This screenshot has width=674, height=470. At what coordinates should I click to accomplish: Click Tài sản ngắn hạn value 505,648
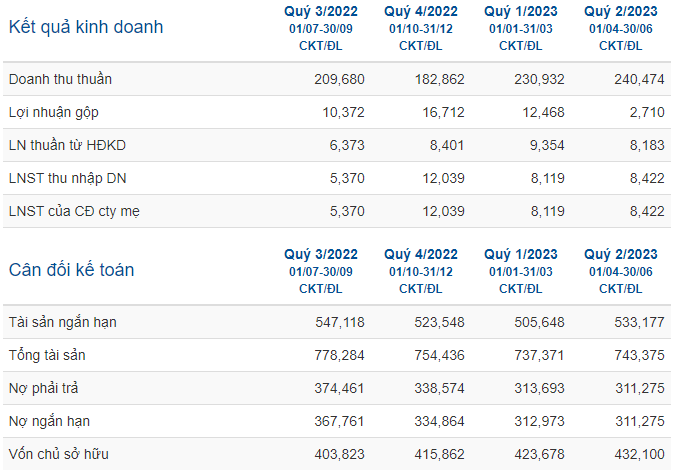539,323
